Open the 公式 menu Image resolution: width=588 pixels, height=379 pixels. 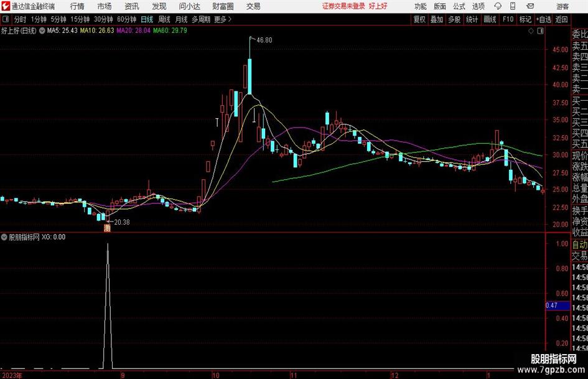coord(459,6)
